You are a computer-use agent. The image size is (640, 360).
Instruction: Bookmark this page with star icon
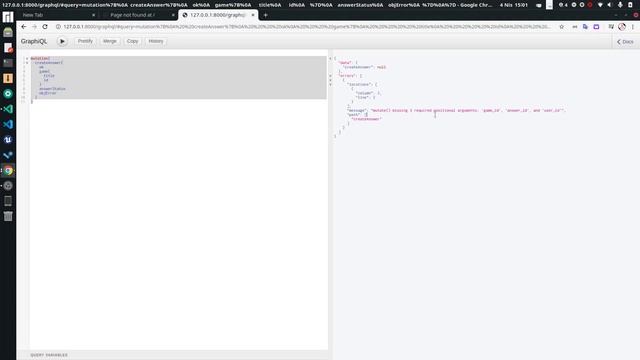pyautogui.click(x=562, y=27)
